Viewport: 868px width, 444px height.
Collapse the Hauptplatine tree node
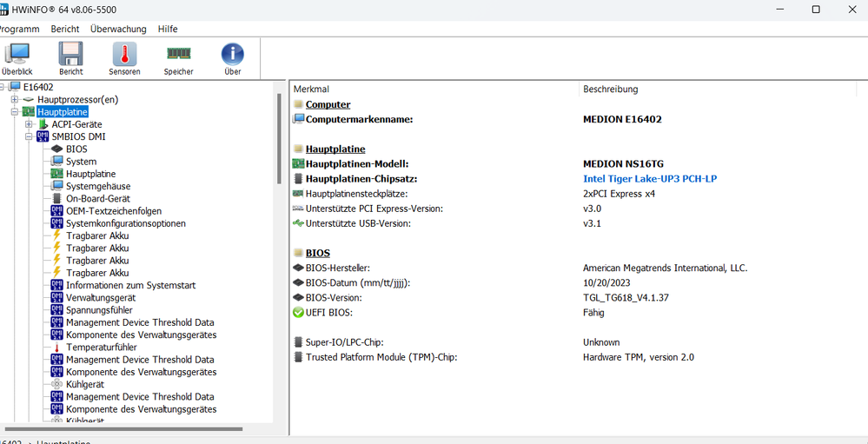point(16,112)
